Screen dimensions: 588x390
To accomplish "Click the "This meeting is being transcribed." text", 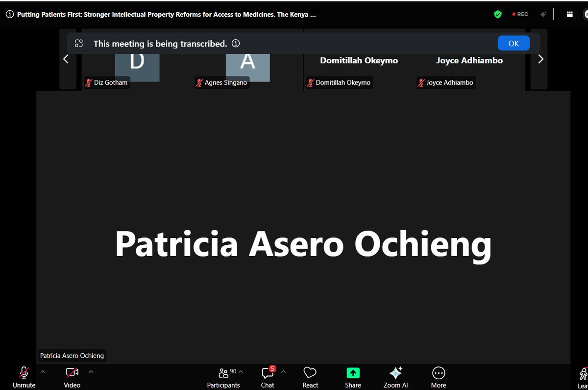I will click(x=160, y=44).
